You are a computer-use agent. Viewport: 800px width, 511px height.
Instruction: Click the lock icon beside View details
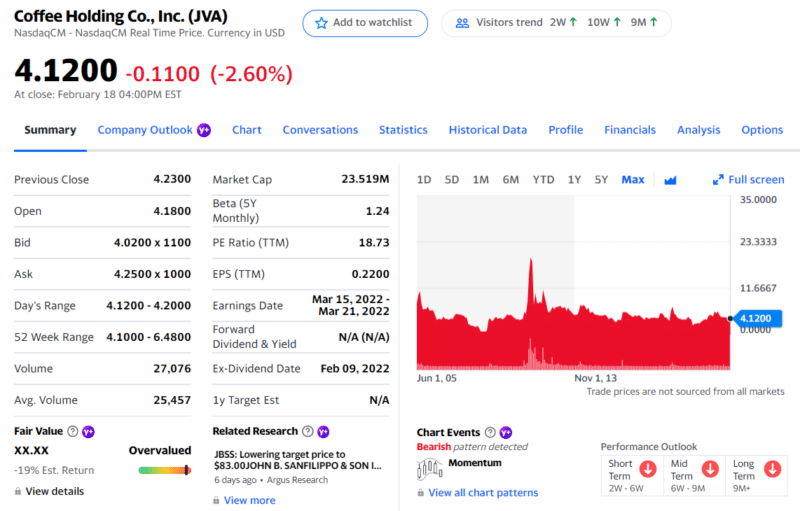(x=18, y=491)
